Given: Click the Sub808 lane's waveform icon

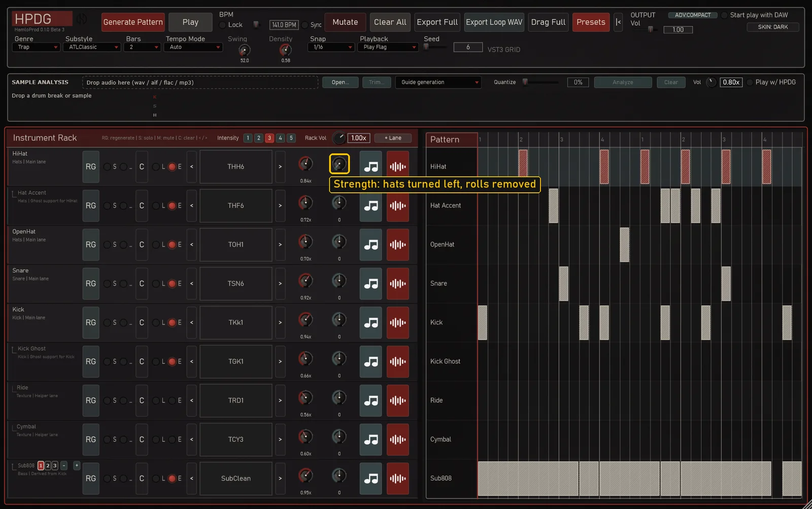Looking at the screenshot, I should coord(398,479).
